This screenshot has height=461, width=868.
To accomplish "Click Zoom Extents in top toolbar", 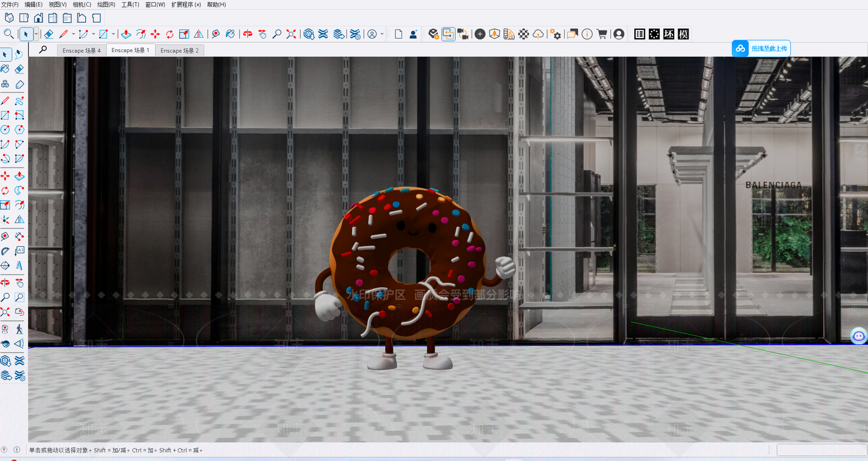I will [291, 34].
